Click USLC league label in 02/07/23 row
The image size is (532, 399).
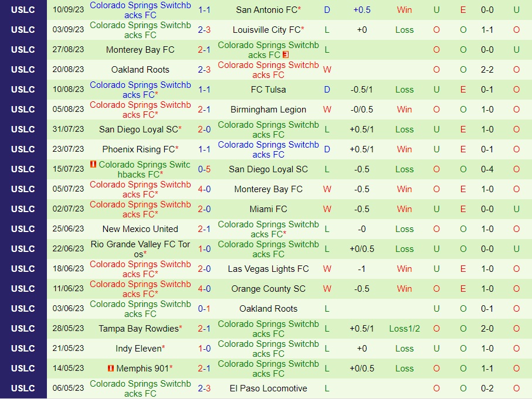[23, 209]
